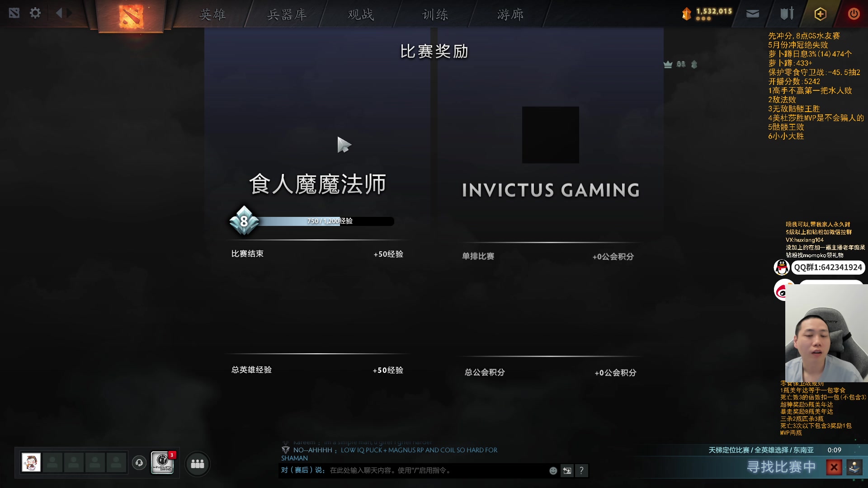Click the crown icon below the top bar
The height and width of the screenshot is (488, 868).
[668, 65]
